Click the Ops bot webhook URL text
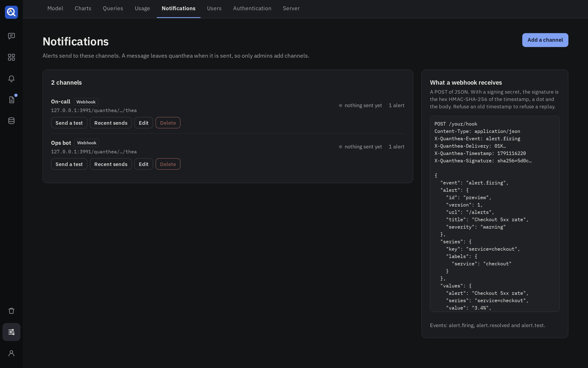This screenshot has width=588, height=368. [94, 152]
